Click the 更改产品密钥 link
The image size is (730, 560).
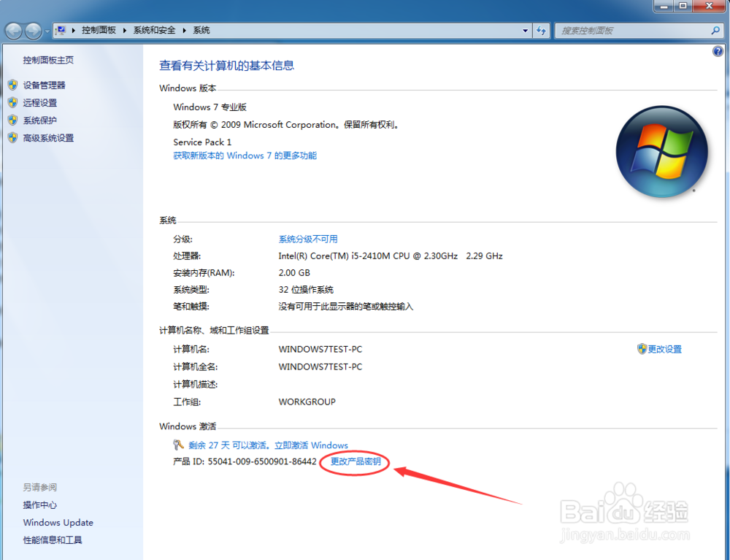click(x=356, y=461)
